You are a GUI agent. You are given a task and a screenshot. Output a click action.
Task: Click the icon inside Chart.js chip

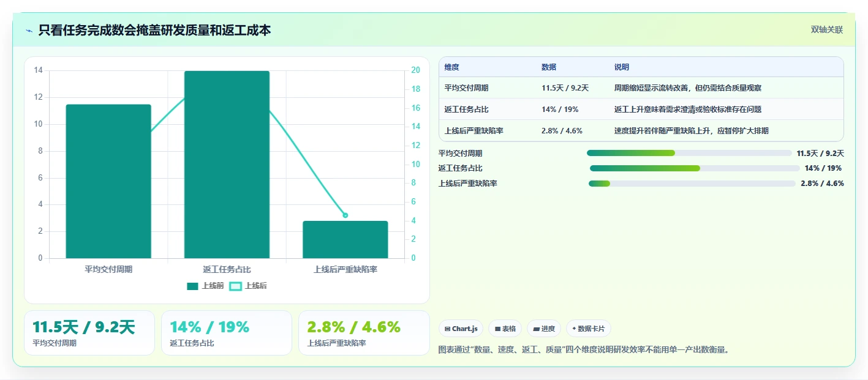tap(448, 329)
